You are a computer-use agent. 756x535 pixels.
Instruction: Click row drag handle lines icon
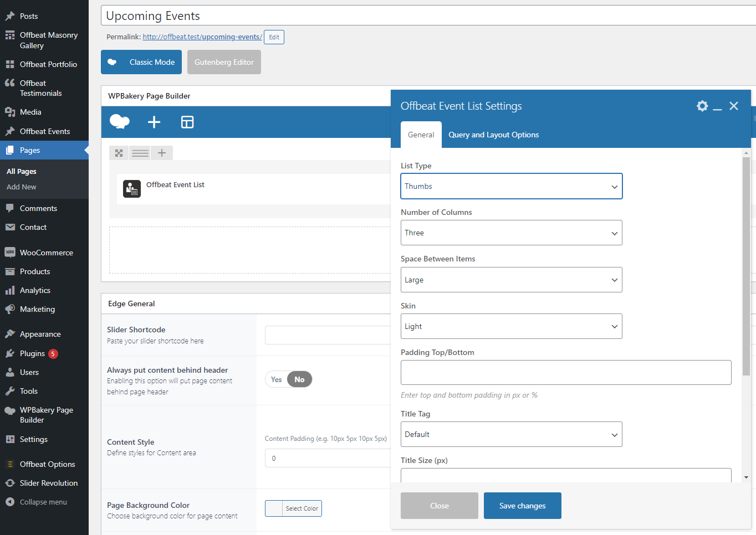[140, 153]
